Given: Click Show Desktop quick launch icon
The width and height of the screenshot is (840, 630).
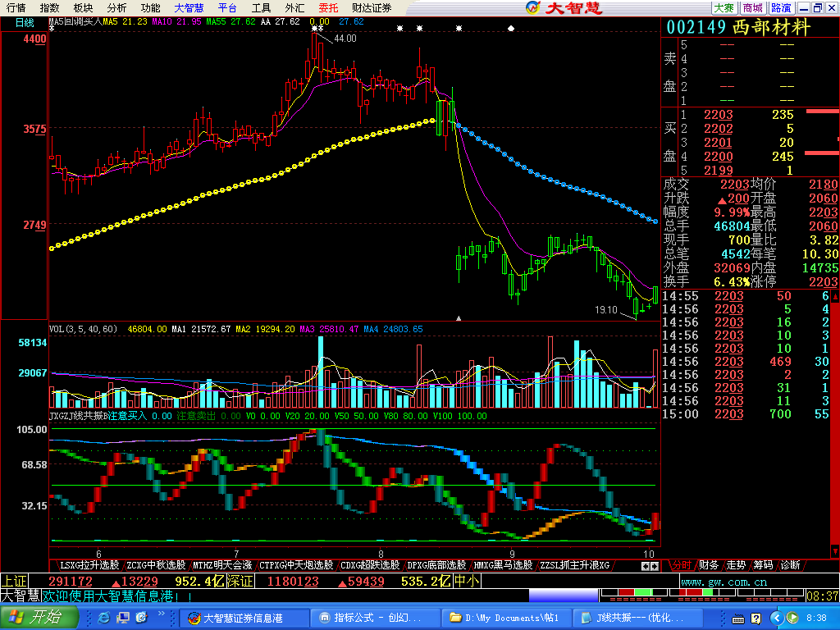Looking at the screenshot, I should (123, 618).
